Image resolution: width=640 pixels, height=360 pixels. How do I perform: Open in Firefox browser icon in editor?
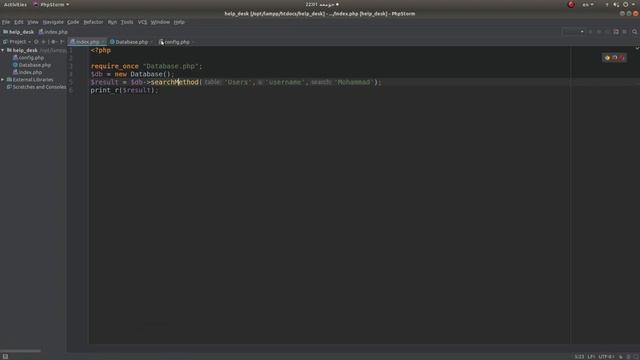pyautogui.click(x=614, y=58)
